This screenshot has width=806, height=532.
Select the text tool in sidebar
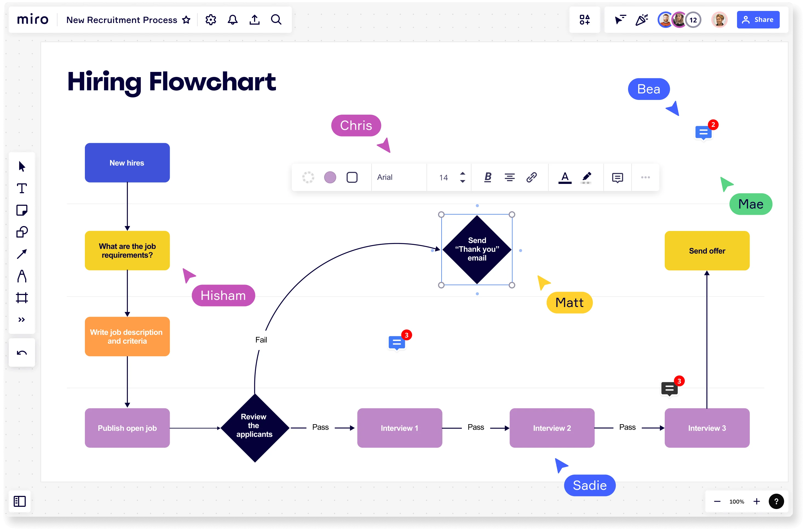coord(22,188)
